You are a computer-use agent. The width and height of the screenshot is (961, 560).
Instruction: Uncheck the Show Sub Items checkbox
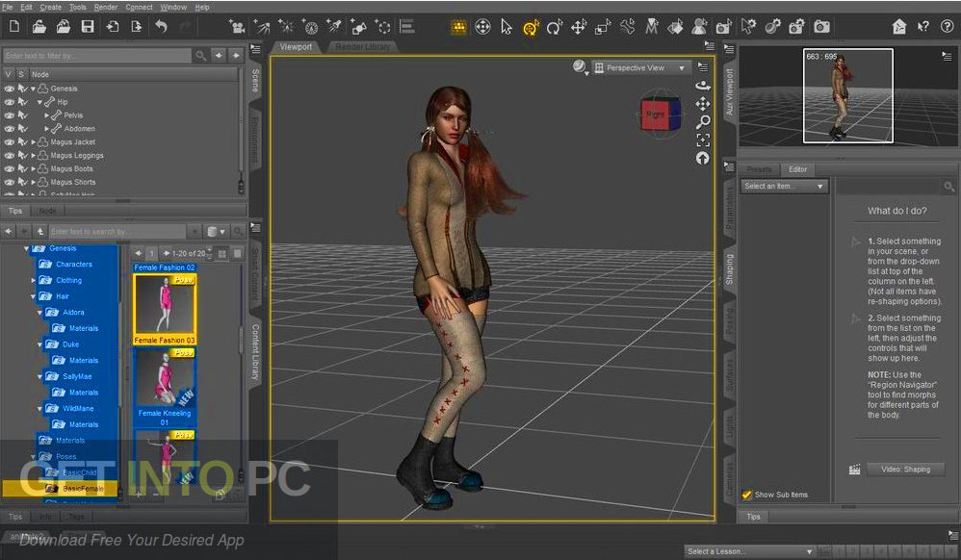[x=747, y=495]
